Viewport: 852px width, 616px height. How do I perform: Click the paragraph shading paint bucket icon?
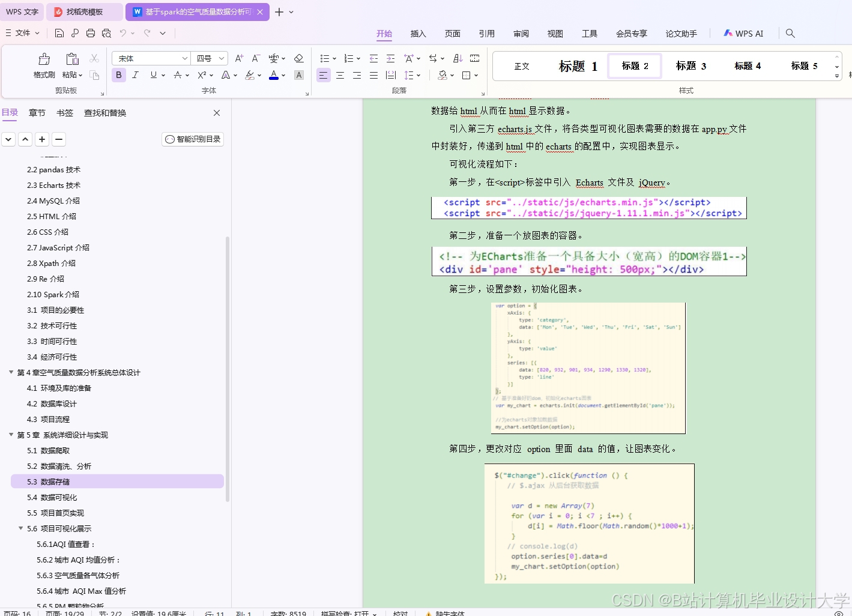point(443,75)
